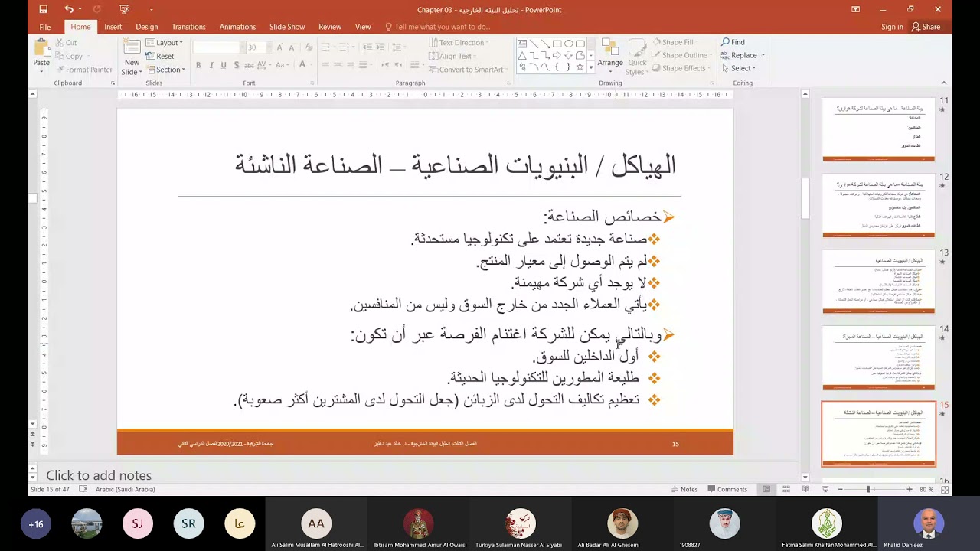980x551 pixels.
Task: Open Align Text dropdown
Action: tap(452, 56)
